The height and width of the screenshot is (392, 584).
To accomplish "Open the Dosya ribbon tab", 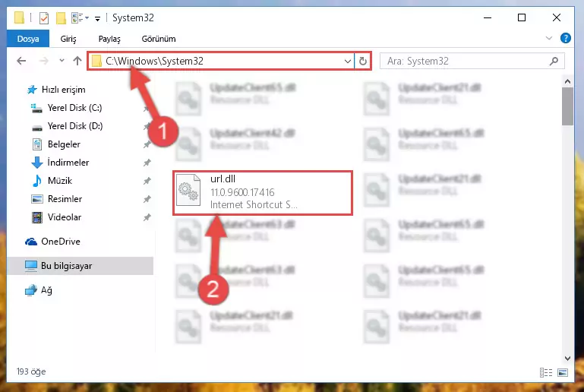I will click(28, 39).
